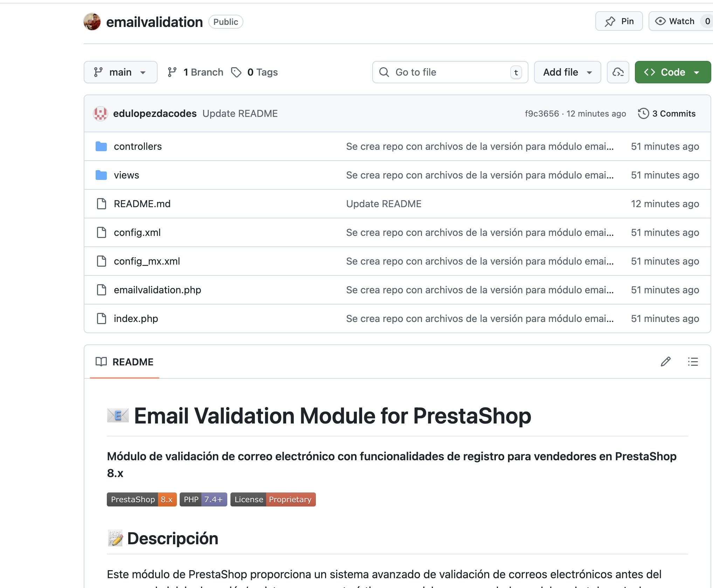Click the file icon next to config.xml
The image size is (713, 588).
point(101,232)
